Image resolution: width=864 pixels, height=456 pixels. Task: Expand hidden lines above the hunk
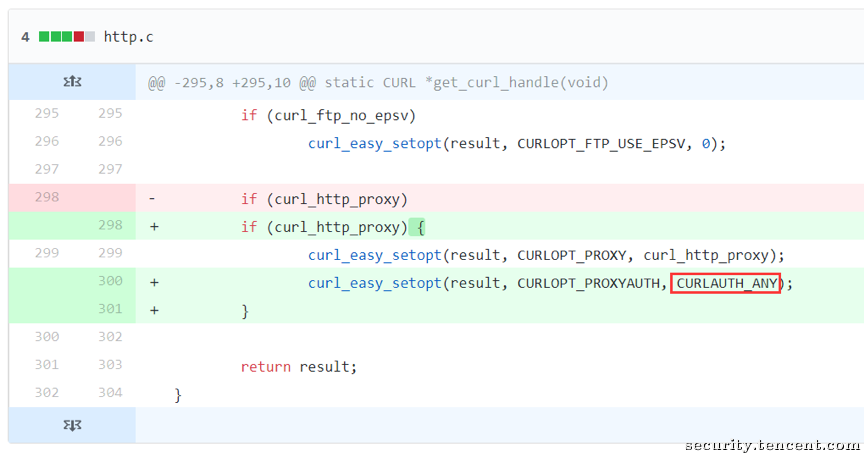[72, 82]
